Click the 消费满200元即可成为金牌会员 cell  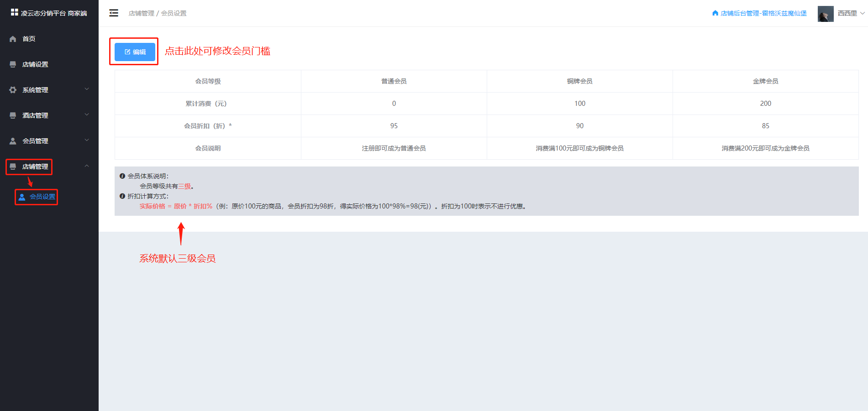pos(765,148)
